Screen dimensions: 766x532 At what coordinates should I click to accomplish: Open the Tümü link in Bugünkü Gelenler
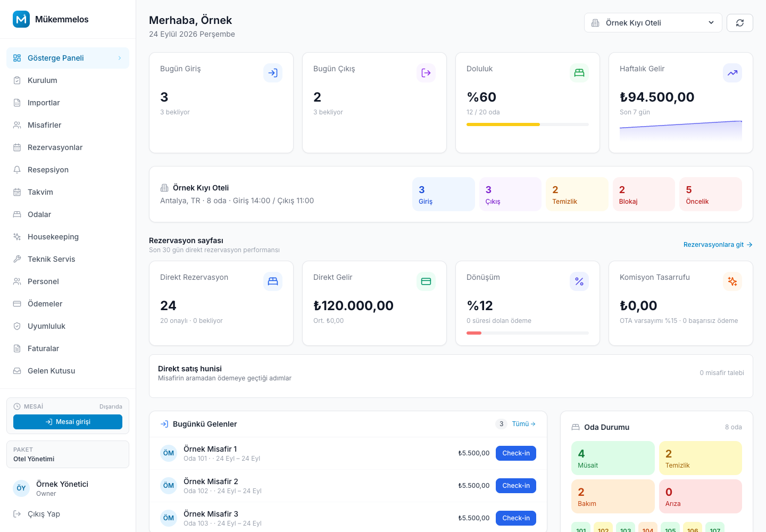pos(524,424)
